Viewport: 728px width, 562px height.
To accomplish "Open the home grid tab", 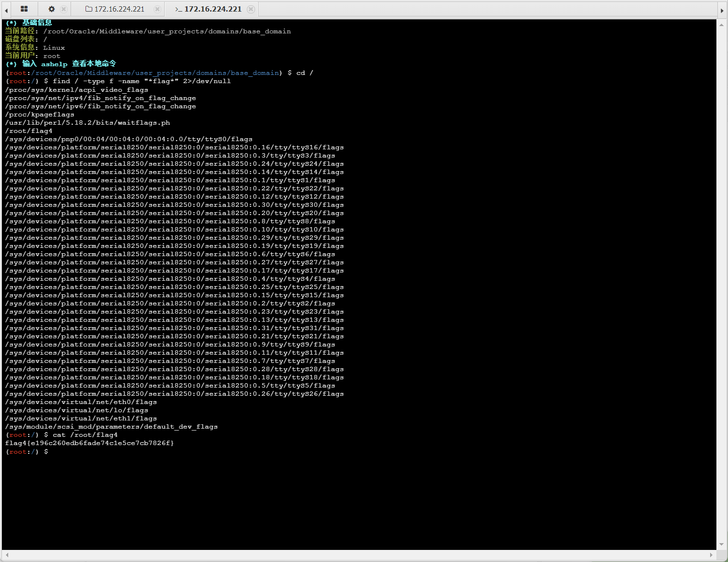I will [x=24, y=9].
